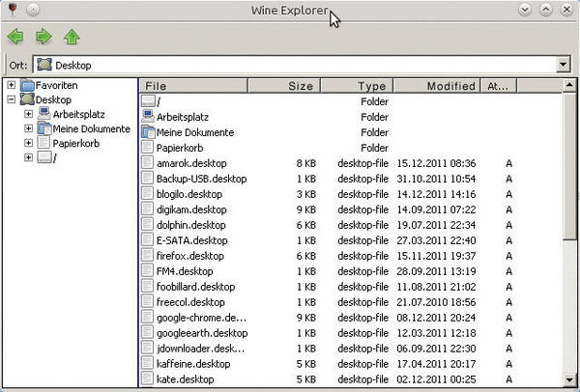Collapse the Desktop tree node
Viewport: 580px width, 392px height.
click(x=12, y=99)
